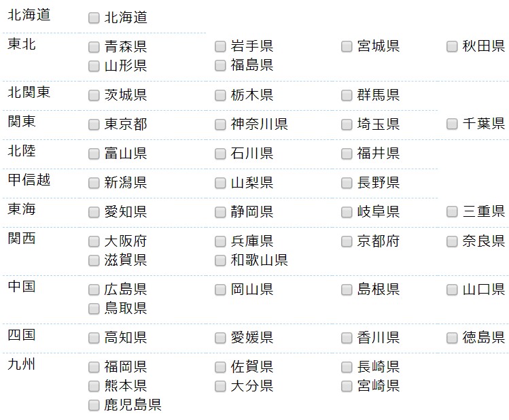Image resolution: width=509 pixels, height=420 pixels.
Task: Select the 東京都 checkbox
Action: pos(94,124)
